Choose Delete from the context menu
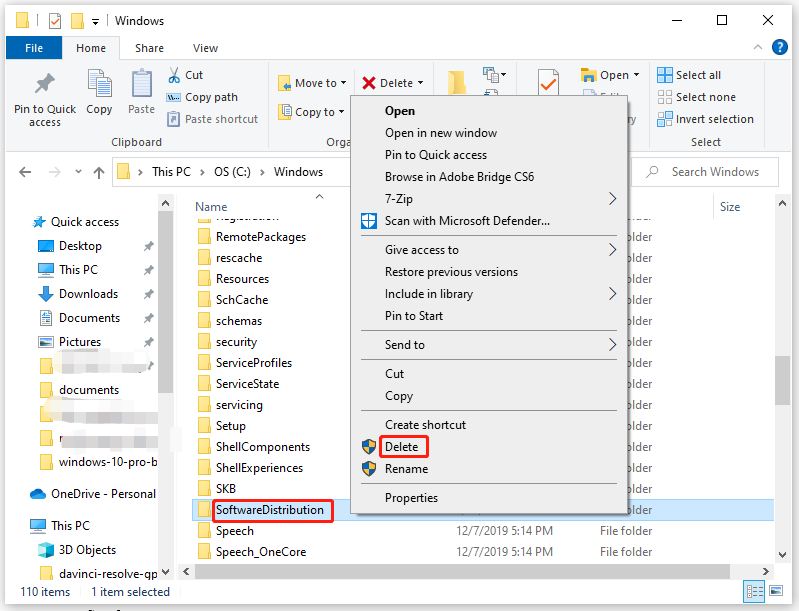799x611 pixels. [x=402, y=447]
